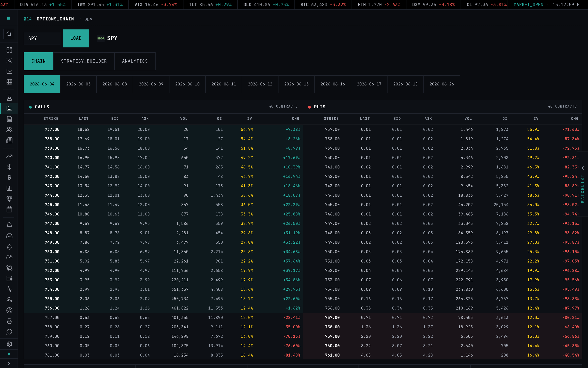Switch to the CHAIN tab
Viewport: 588px width, 368px height.
point(38,61)
